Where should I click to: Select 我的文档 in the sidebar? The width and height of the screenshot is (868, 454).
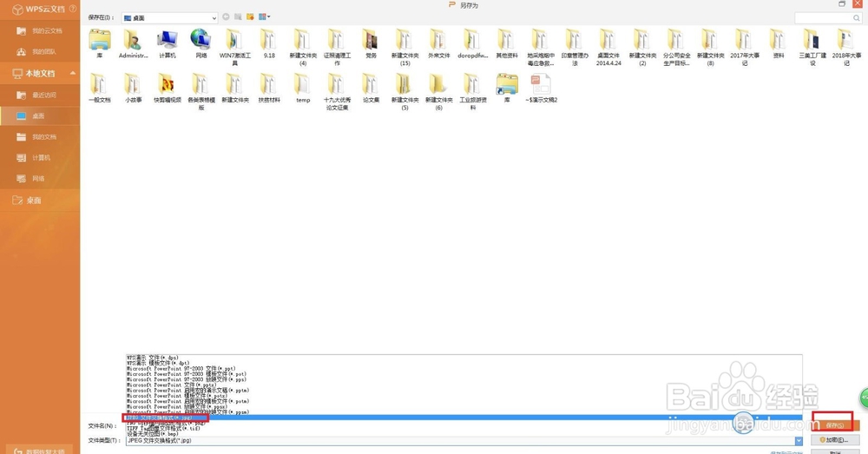[40, 137]
